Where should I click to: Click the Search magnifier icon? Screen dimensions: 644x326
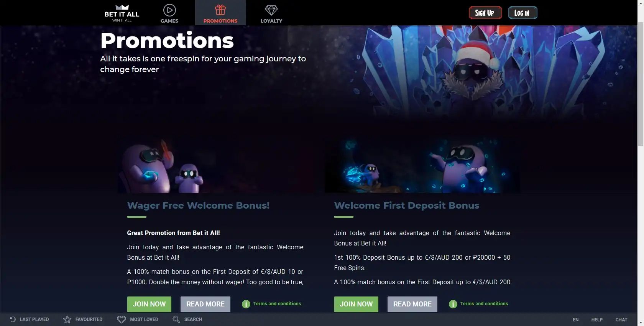176,319
